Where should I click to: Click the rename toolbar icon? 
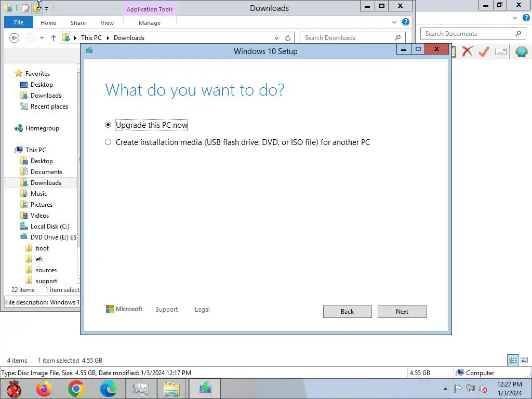click(501, 51)
